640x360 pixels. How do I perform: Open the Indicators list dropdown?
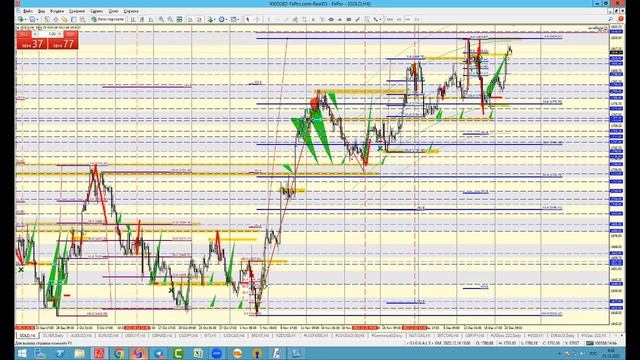(x=211, y=19)
